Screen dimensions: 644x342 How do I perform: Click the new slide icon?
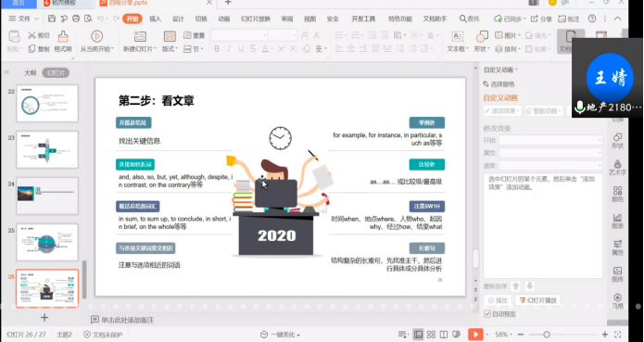click(140, 36)
